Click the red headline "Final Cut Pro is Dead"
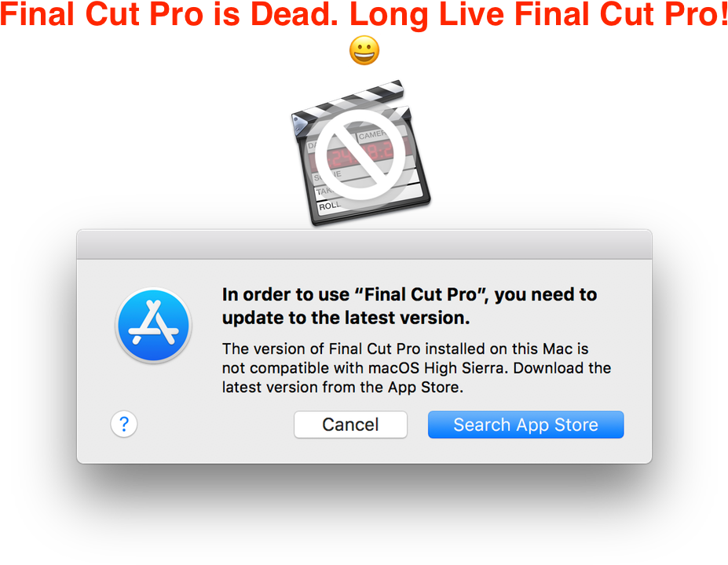 click(170, 14)
